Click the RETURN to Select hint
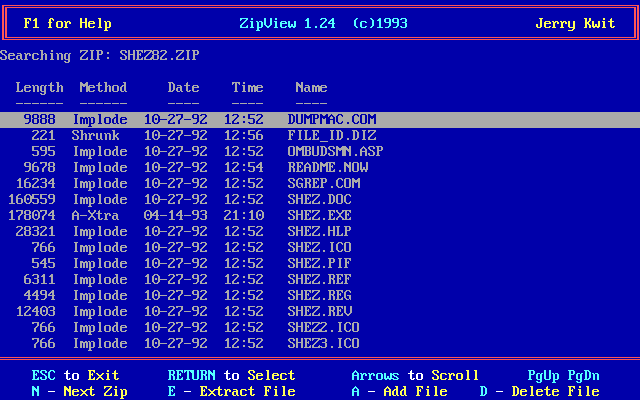The width and height of the screenshot is (640, 400). (x=231, y=376)
